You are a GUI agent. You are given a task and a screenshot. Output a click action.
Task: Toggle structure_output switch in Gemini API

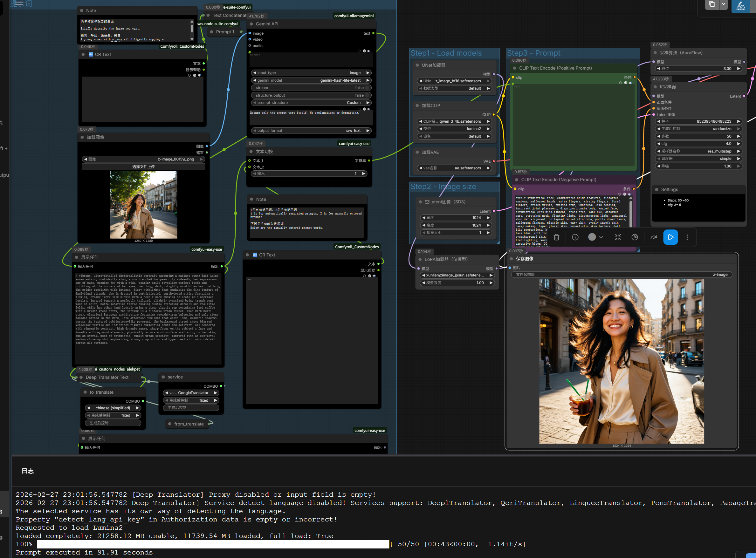367,95
